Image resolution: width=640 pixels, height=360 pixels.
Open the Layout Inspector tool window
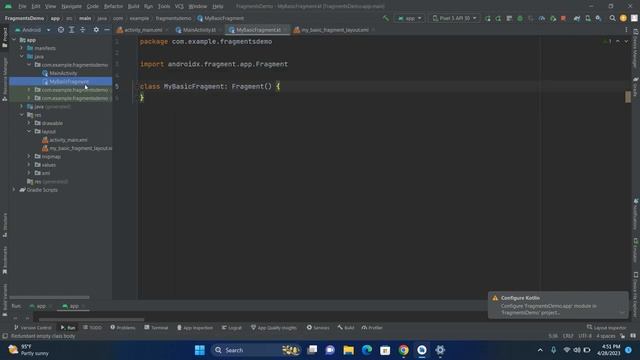607,327
